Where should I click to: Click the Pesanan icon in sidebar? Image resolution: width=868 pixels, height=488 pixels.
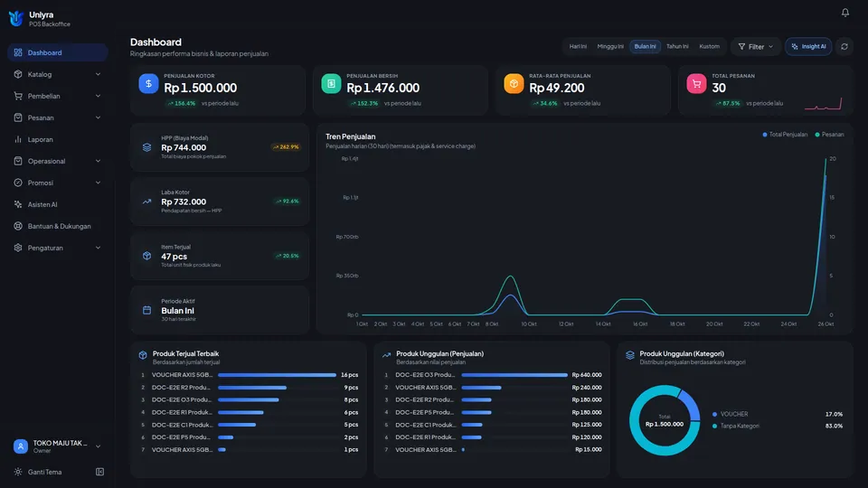(x=18, y=117)
